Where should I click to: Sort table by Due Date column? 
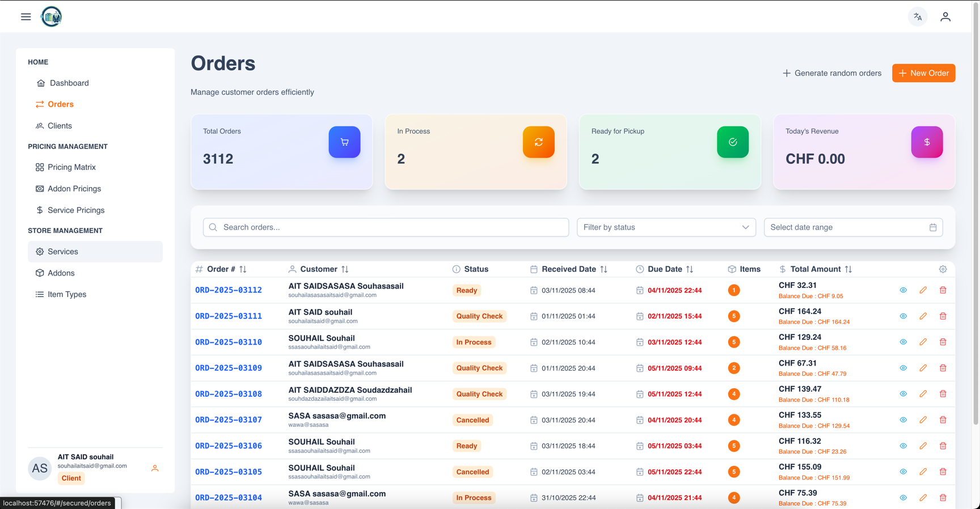[690, 269]
